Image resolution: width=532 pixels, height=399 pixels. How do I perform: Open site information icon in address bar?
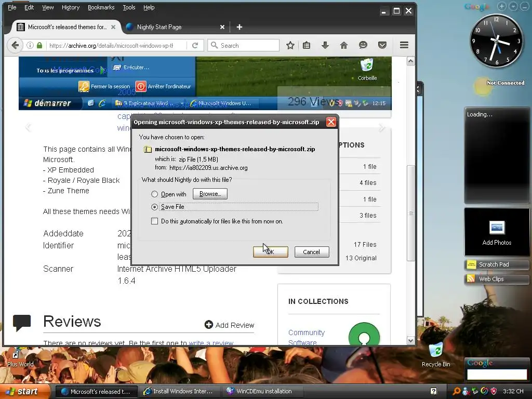30,45
